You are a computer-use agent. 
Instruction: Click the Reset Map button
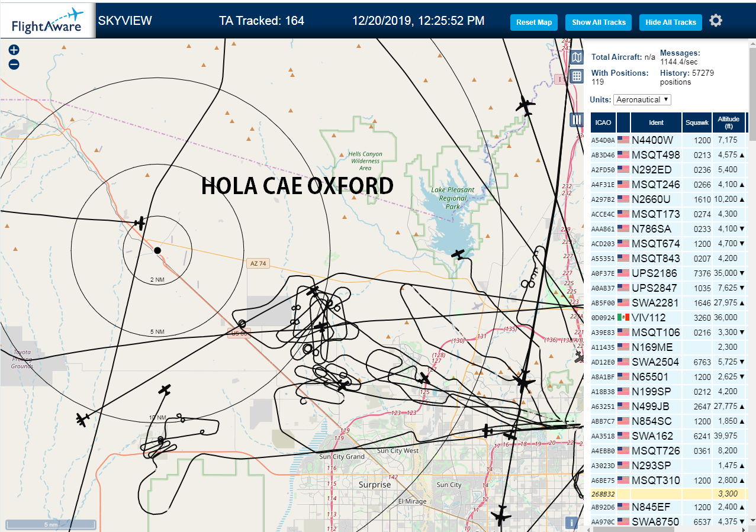(534, 22)
